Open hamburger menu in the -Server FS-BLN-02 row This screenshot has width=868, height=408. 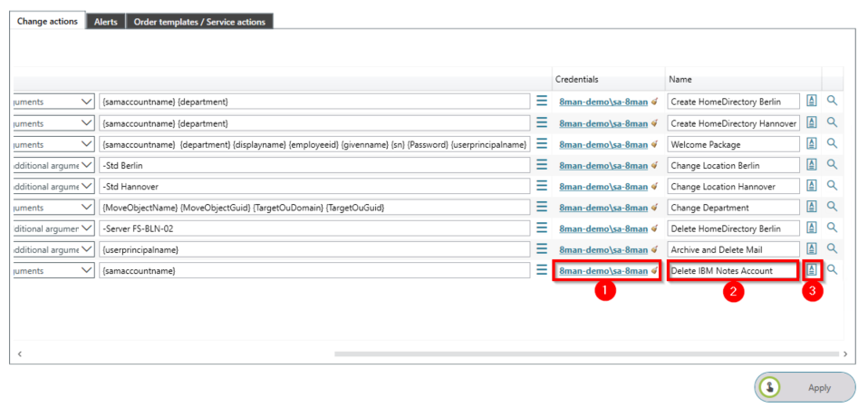[542, 228]
